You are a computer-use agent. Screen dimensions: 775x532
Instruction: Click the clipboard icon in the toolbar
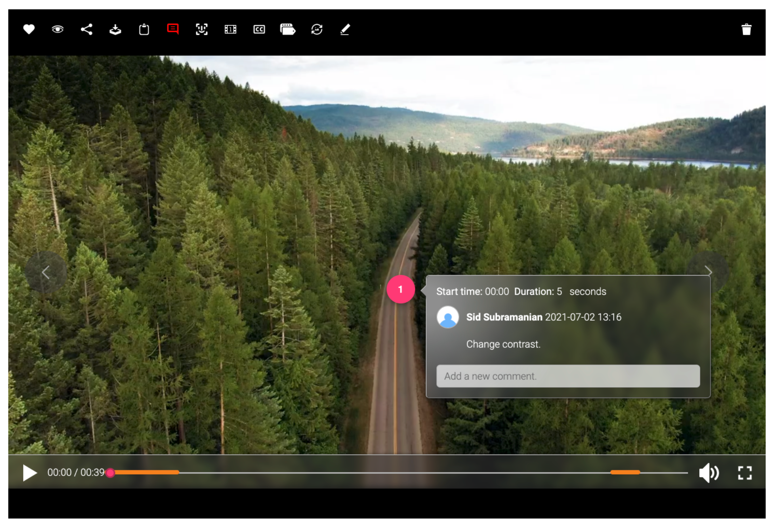(x=144, y=30)
